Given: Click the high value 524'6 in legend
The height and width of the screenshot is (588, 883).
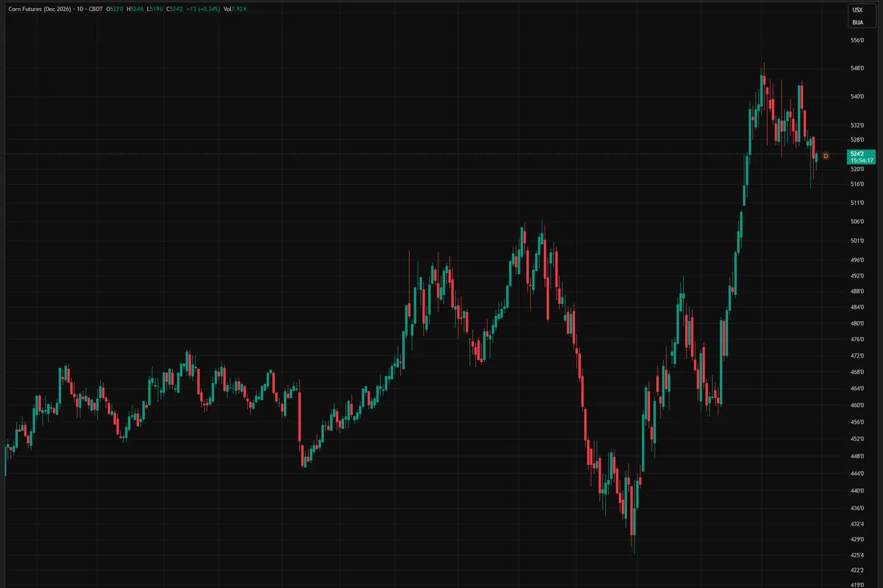Looking at the screenshot, I should (x=137, y=9).
